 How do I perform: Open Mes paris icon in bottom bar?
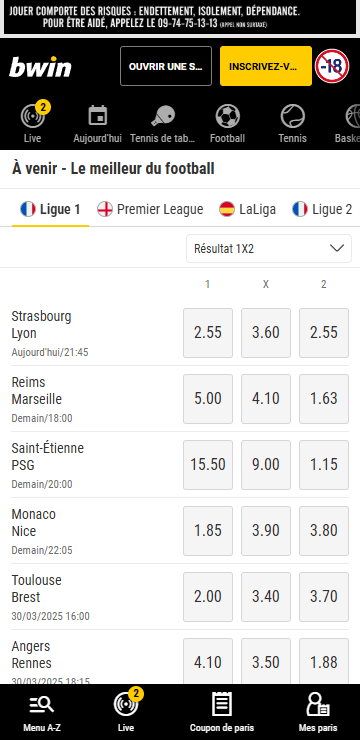pyautogui.click(x=318, y=706)
